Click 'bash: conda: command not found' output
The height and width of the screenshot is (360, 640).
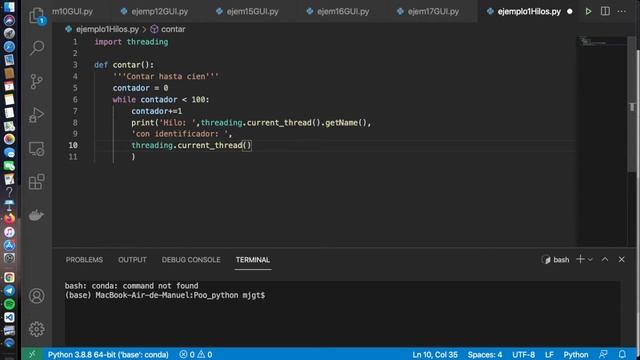[x=131, y=286]
